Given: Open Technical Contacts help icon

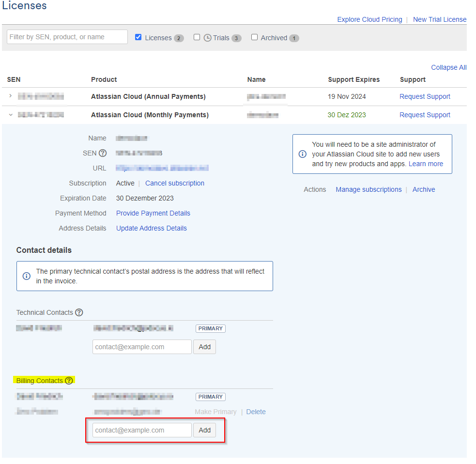Looking at the screenshot, I should [x=79, y=312].
